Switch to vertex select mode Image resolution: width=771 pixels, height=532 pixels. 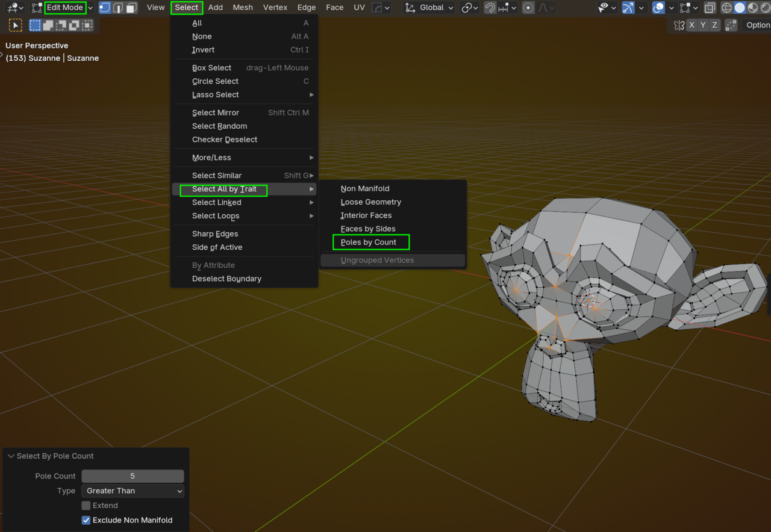tap(105, 8)
